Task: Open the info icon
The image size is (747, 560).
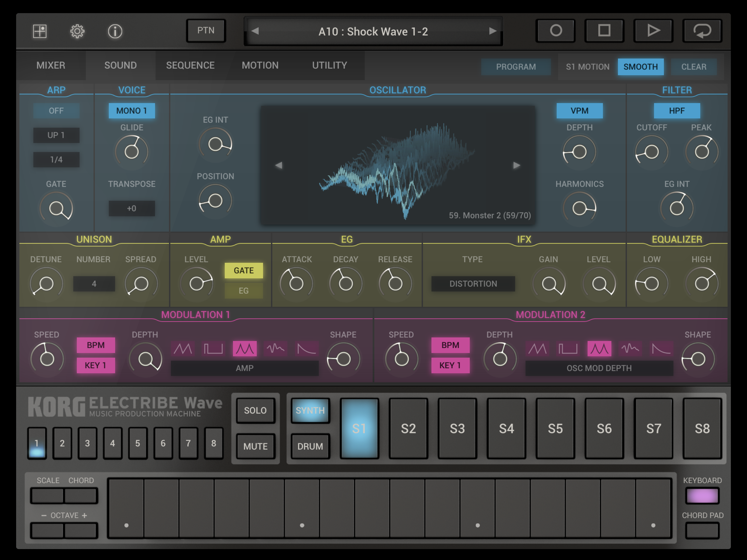Action: coord(115,31)
